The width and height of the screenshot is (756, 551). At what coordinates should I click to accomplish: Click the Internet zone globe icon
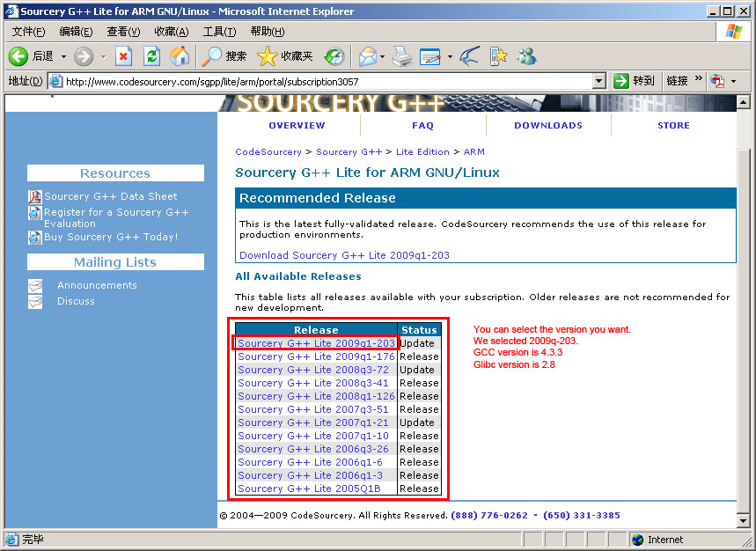coord(637,540)
